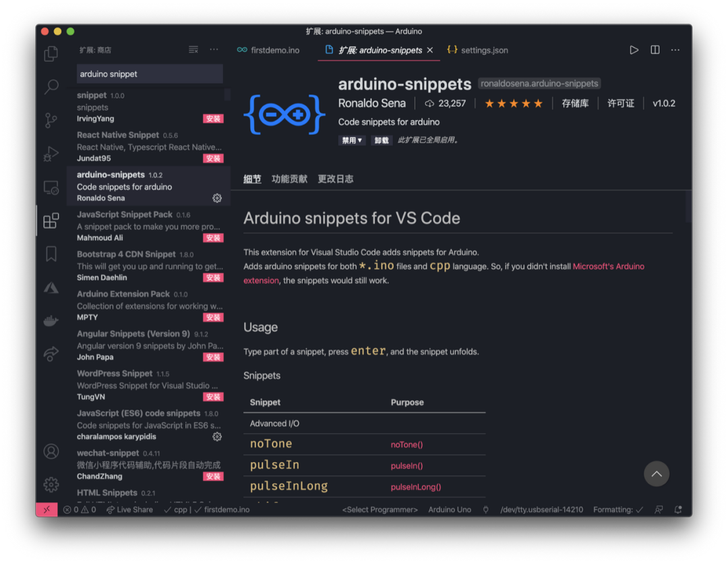Image resolution: width=728 pixels, height=564 pixels.
Task: Split the editor to the right
Action: click(655, 50)
